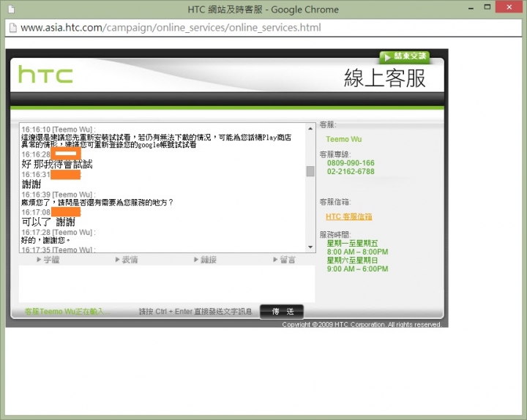The image size is (527, 420).
Task: Click the message 可以了 謝謝
Action: (x=48, y=222)
